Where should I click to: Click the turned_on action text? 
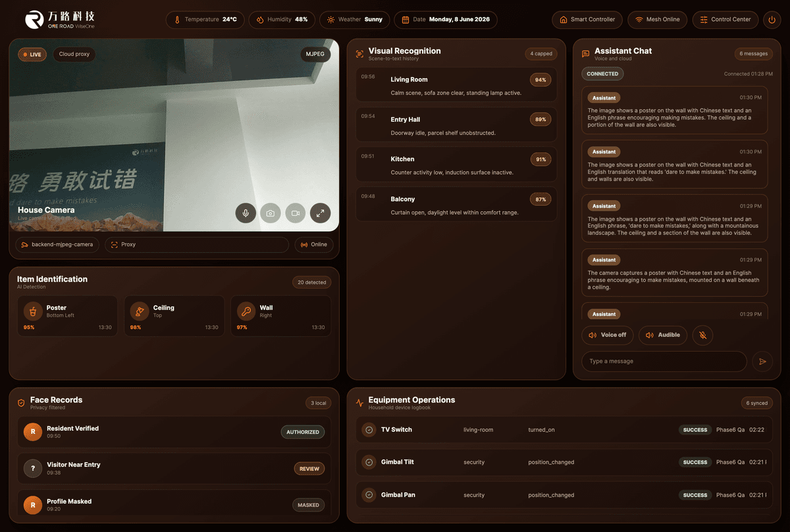[x=541, y=430]
